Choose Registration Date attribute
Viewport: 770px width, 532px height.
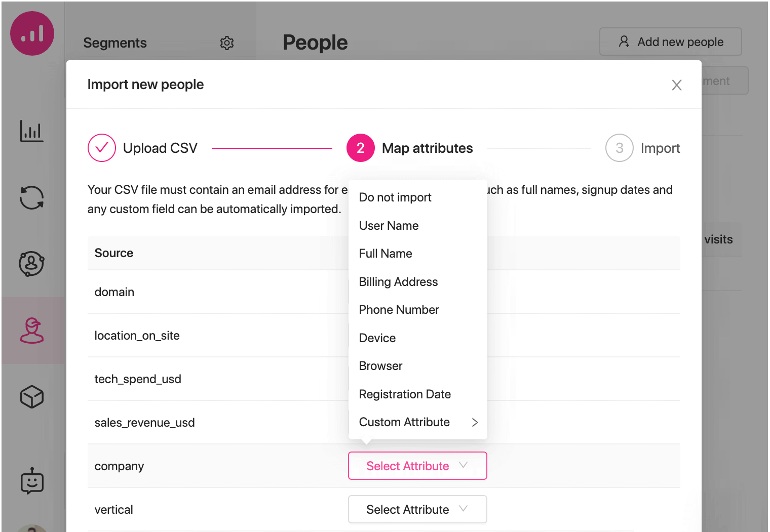[418, 394]
